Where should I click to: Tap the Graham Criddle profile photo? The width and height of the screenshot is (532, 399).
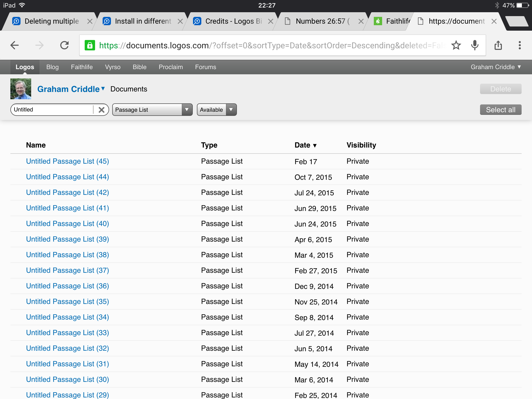tap(21, 89)
